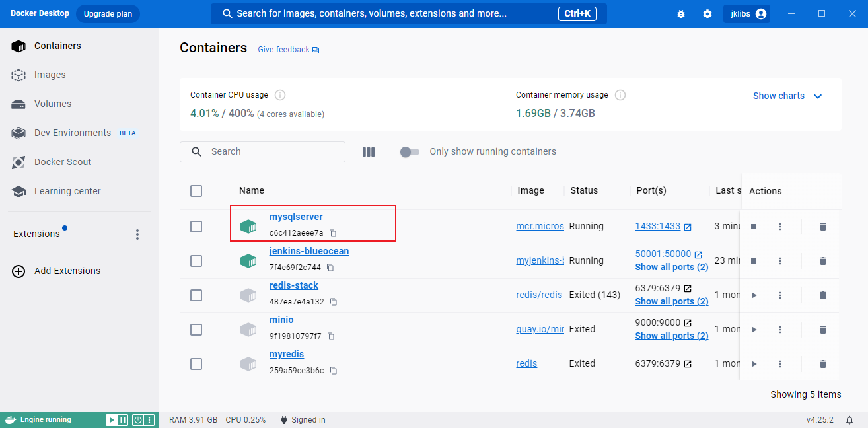Open the Troubleshoot bug icon

681,14
